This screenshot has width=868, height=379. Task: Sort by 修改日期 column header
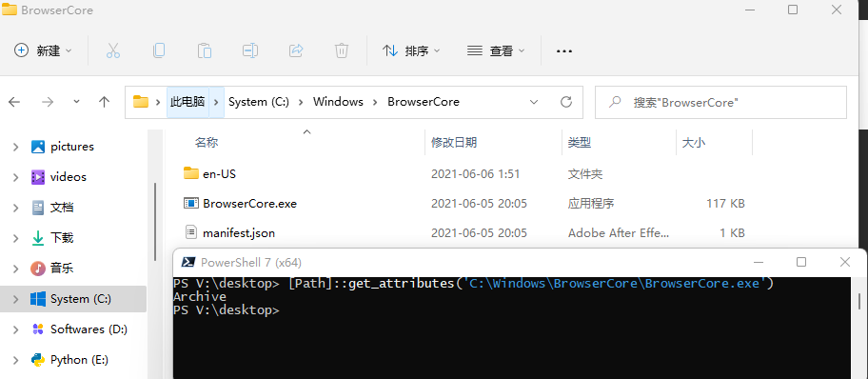tap(454, 143)
